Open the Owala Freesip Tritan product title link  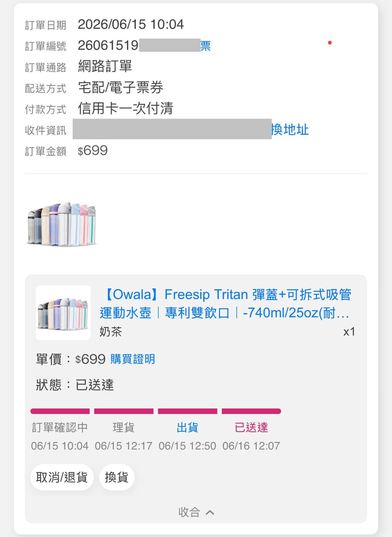(225, 304)
